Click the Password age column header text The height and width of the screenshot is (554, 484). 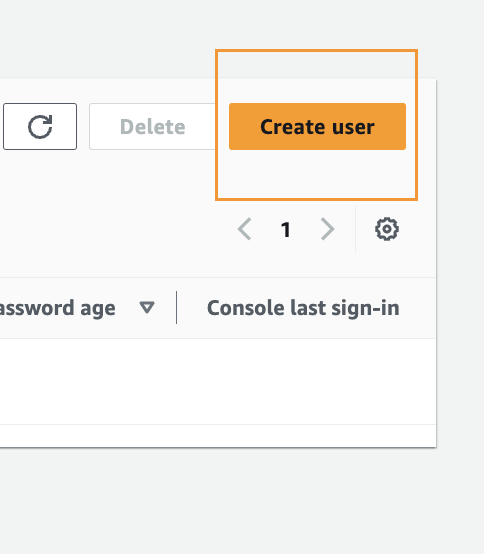click(58, 308)
